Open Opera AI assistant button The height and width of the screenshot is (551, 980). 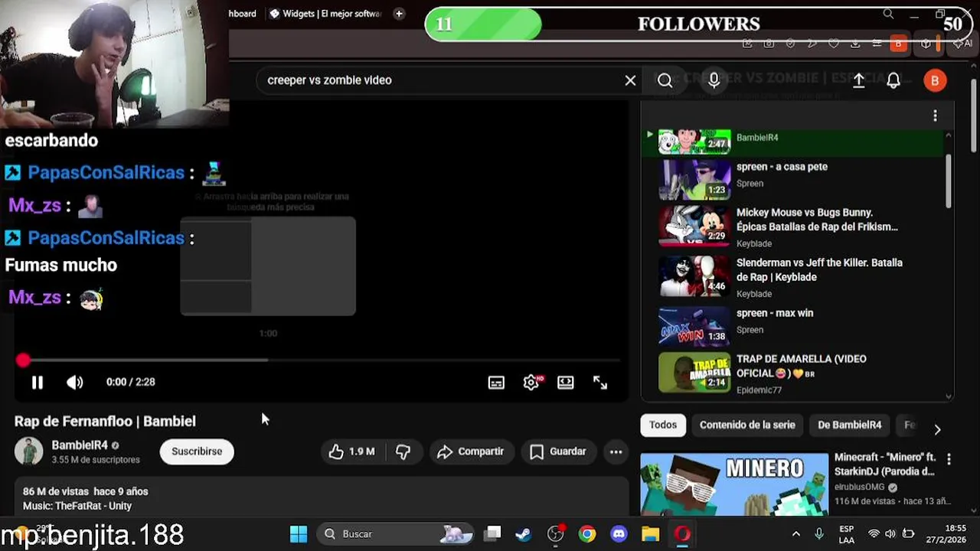[x=962, y=44]
